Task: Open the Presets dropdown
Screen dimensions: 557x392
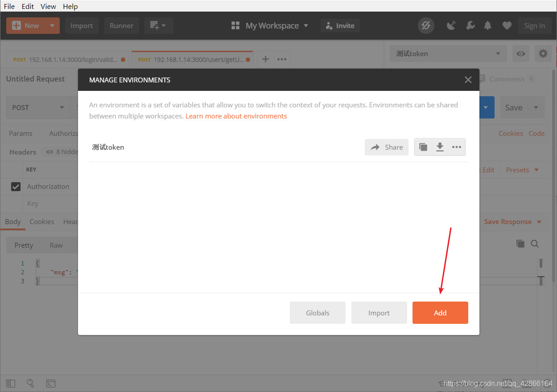Action: 523,170
